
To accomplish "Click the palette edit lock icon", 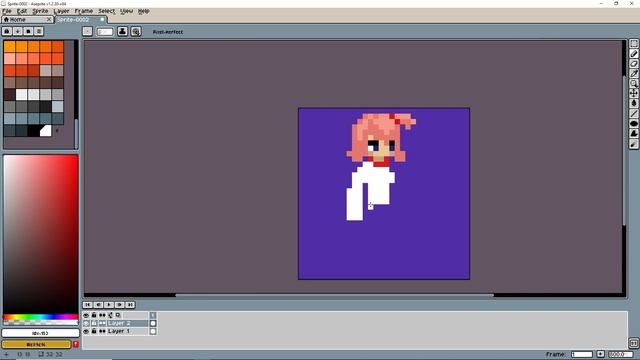I will (x=7, y=31).
